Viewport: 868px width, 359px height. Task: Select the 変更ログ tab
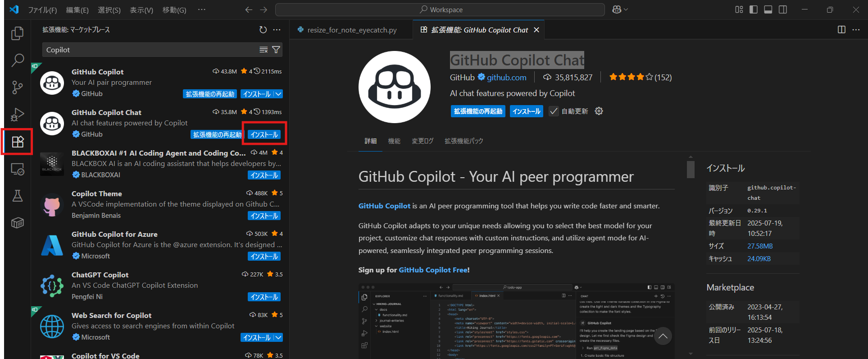click(423, 141)
